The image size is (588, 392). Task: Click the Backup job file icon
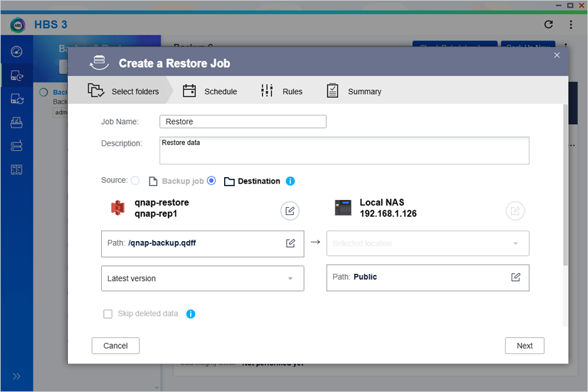[153, 181]
